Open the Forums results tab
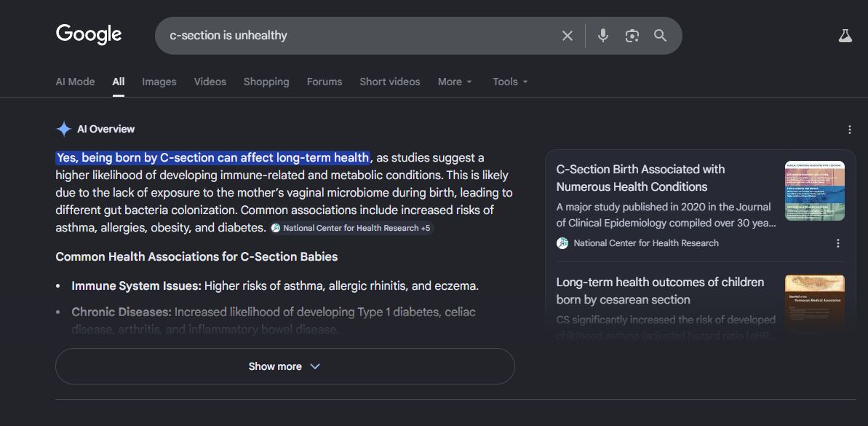868x426 pixels. point(324,82)
